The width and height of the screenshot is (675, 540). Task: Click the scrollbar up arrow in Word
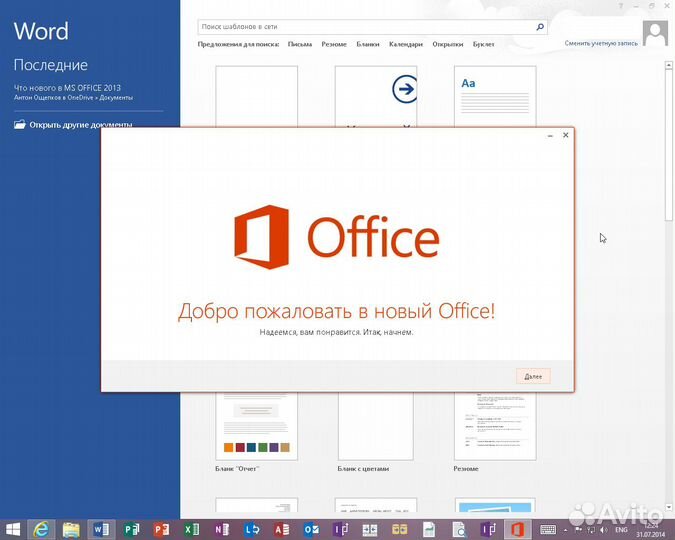(669, 65)
